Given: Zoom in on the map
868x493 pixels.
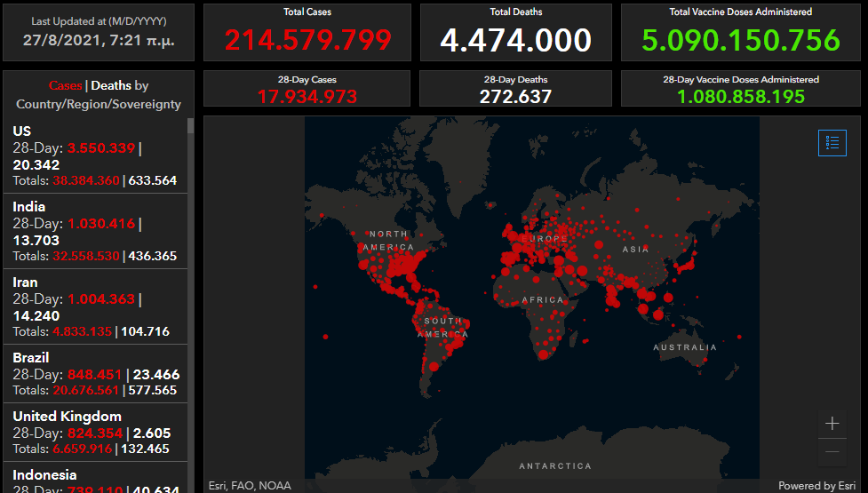Looking at the screenshot, I should click(832, 424).
